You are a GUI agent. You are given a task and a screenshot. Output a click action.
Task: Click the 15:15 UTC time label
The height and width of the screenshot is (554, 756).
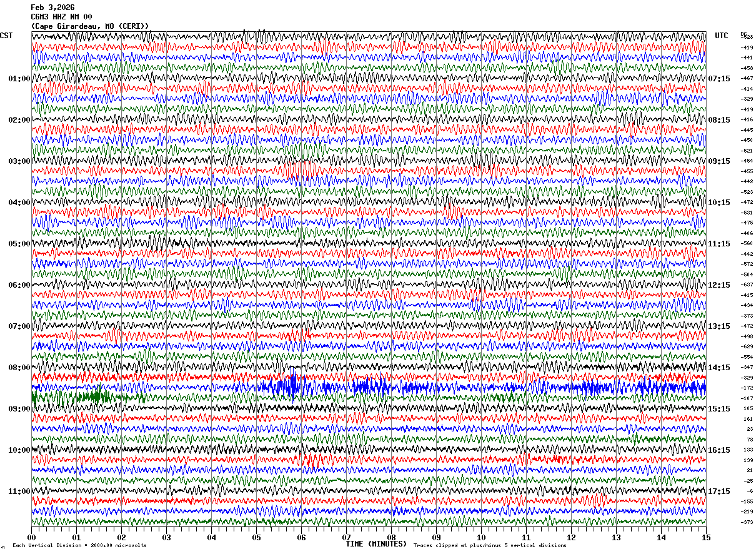tap(719, 409)
